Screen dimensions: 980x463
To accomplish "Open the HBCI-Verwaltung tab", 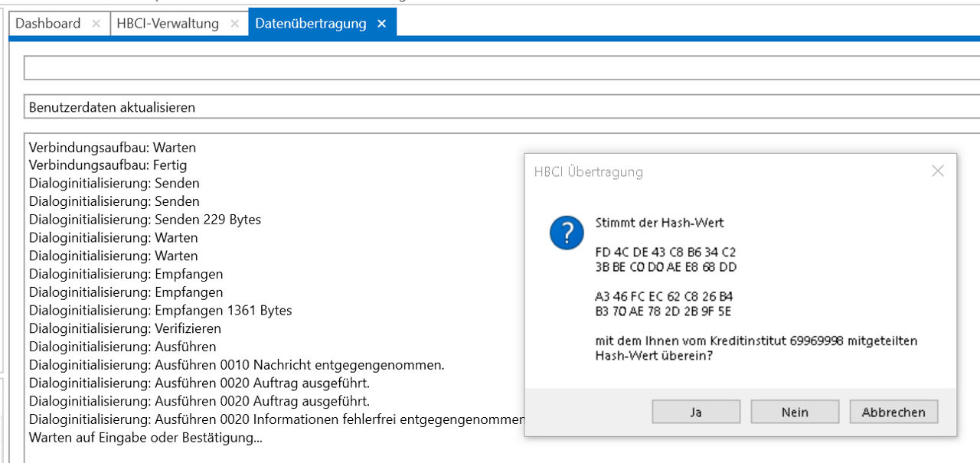I will (x=168, y=24).
